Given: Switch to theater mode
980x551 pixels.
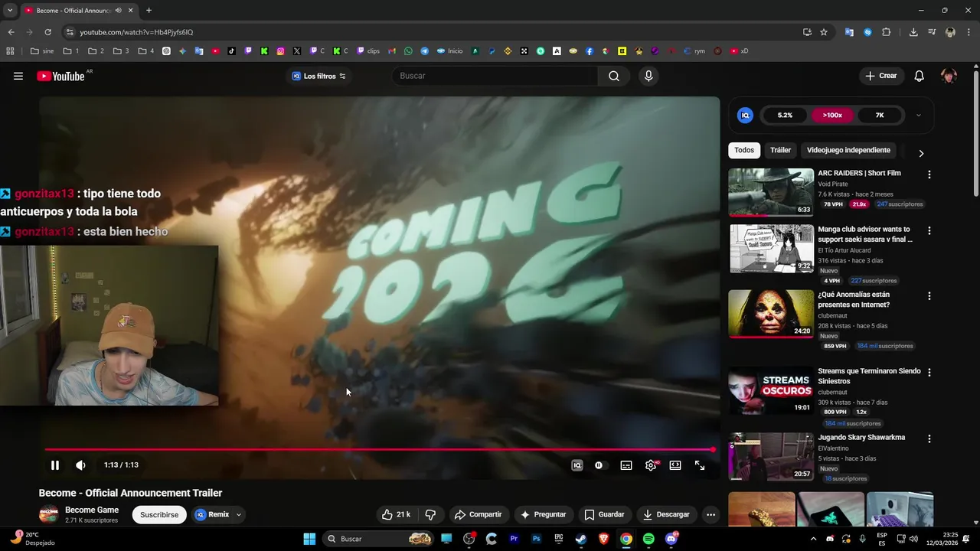Looking at the screenshot, I should pos(675,465).
